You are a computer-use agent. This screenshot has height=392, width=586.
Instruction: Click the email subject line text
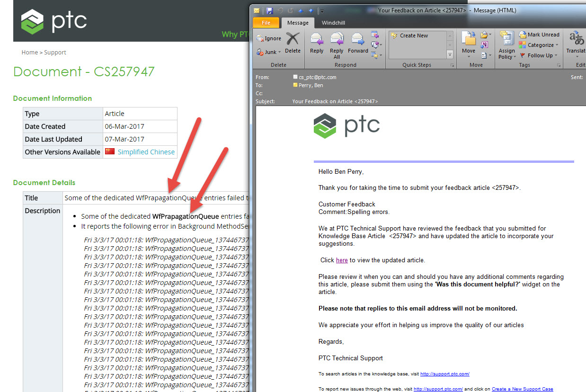[x=335, y=101]
